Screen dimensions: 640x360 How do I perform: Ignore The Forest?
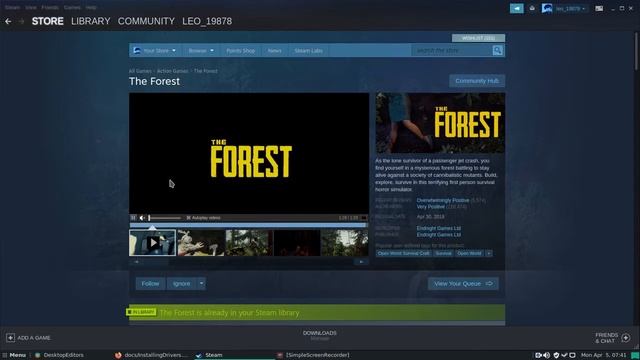coord(181,284)
